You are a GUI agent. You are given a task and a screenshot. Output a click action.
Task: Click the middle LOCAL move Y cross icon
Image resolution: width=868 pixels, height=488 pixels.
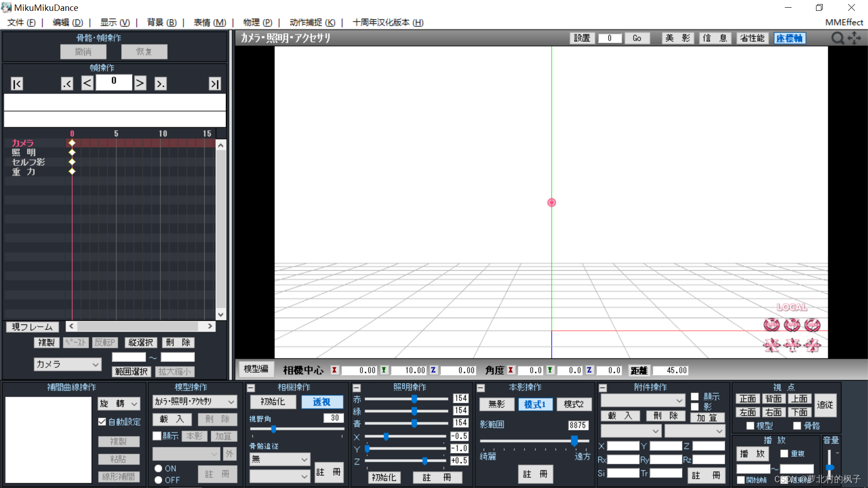pyautogui.click(x=792, y=345)
